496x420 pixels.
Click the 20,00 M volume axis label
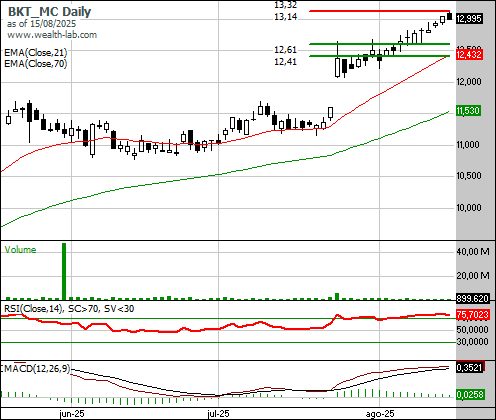(473, 275)
